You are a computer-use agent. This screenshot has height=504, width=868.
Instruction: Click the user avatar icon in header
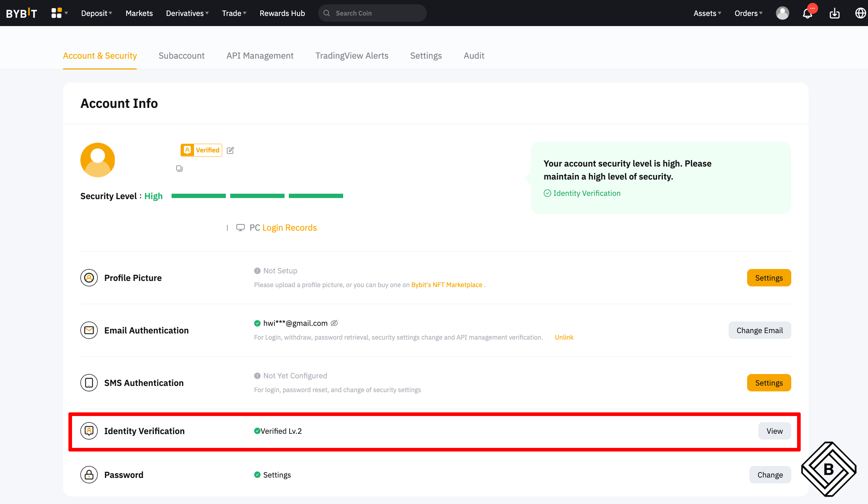pyautogui.click(x=782, y=13)
